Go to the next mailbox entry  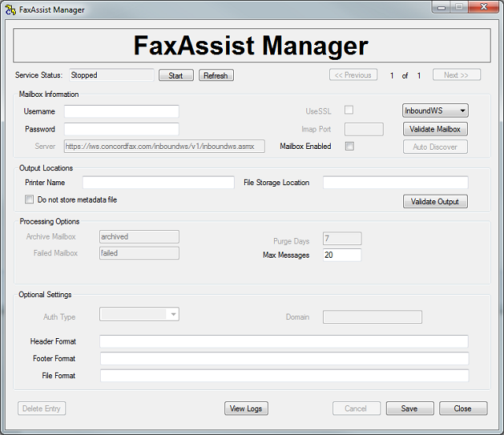(x=457, y=75)
